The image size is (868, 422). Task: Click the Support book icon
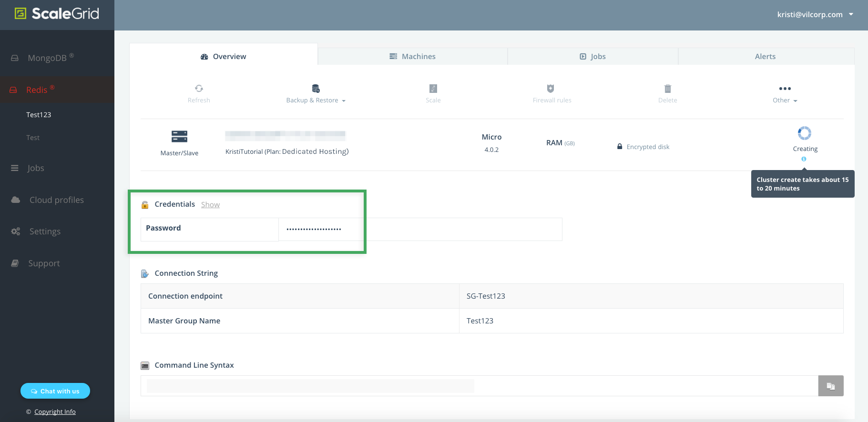click(x=15, y=263)
